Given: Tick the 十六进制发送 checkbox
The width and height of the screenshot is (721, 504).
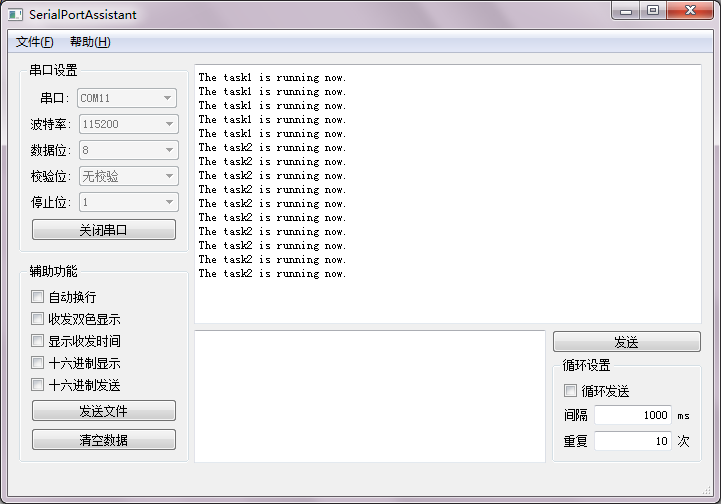Looking at the screenshot, I should 38,385.
